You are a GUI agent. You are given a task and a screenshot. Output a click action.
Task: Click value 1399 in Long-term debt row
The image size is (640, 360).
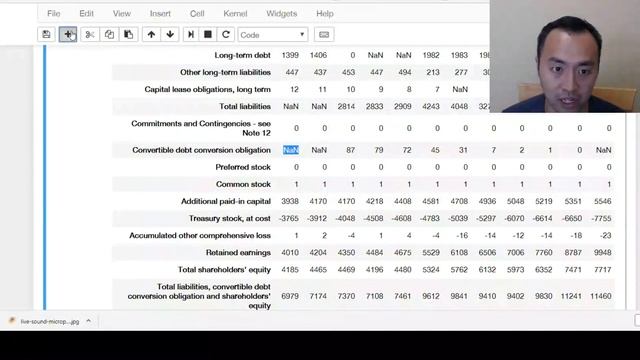pyautogui.click(x=290, y=55)
